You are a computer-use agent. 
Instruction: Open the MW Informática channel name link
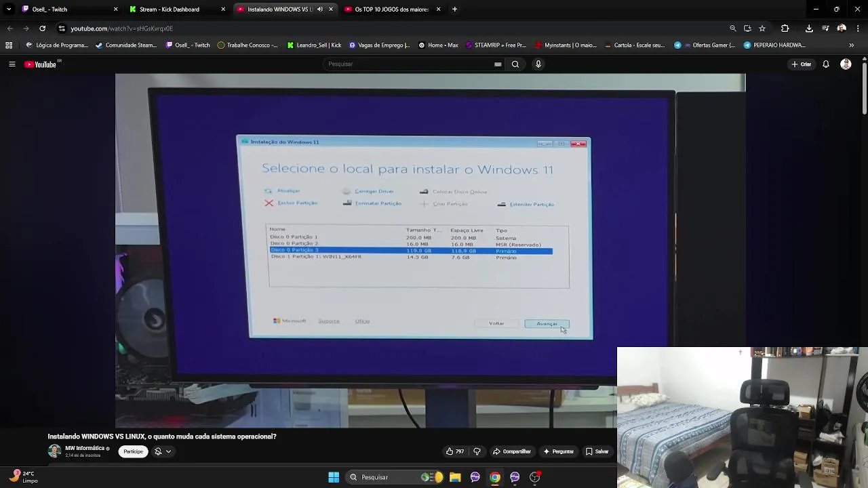[x=85, y=448]
